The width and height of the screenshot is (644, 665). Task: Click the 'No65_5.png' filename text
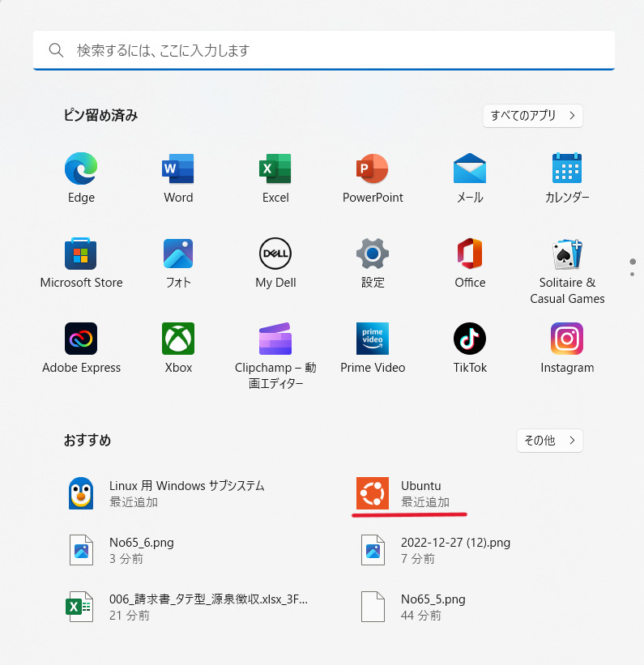433,599
